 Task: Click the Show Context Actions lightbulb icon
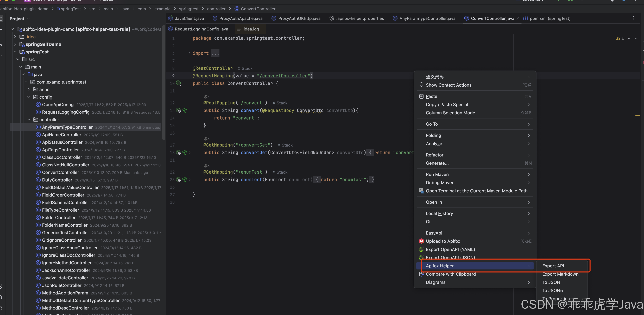tap(421, 85)
